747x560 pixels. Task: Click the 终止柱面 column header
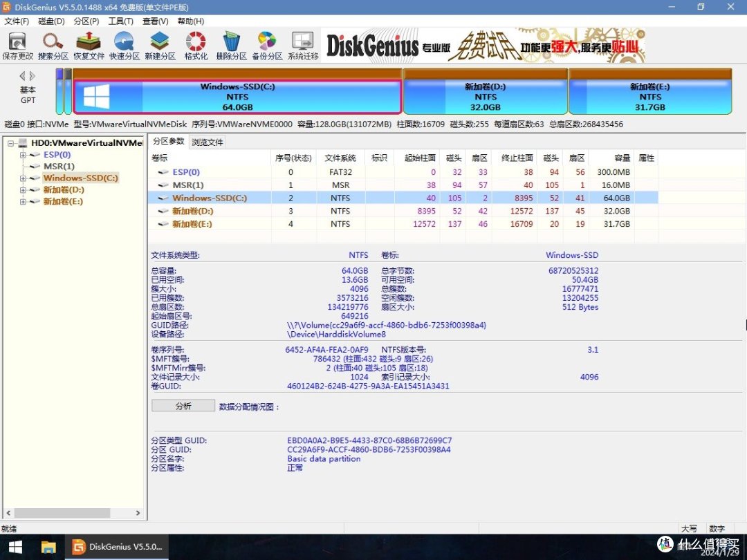pyautogui.click(x=514, y=158)
